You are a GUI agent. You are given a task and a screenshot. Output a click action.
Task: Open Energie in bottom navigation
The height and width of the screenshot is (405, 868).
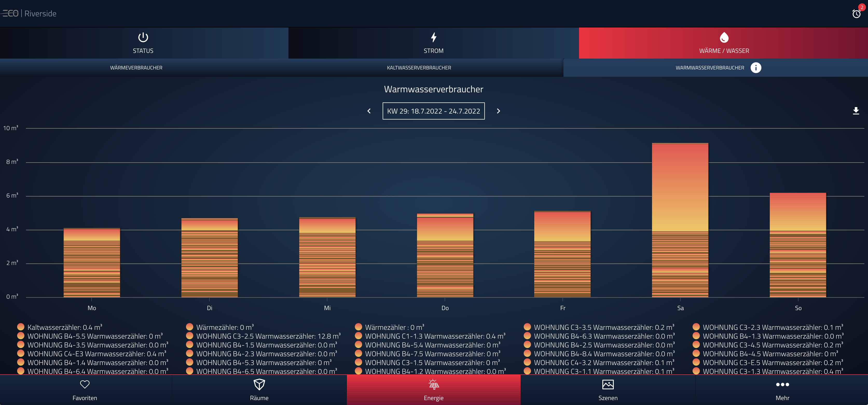point(434,390)
